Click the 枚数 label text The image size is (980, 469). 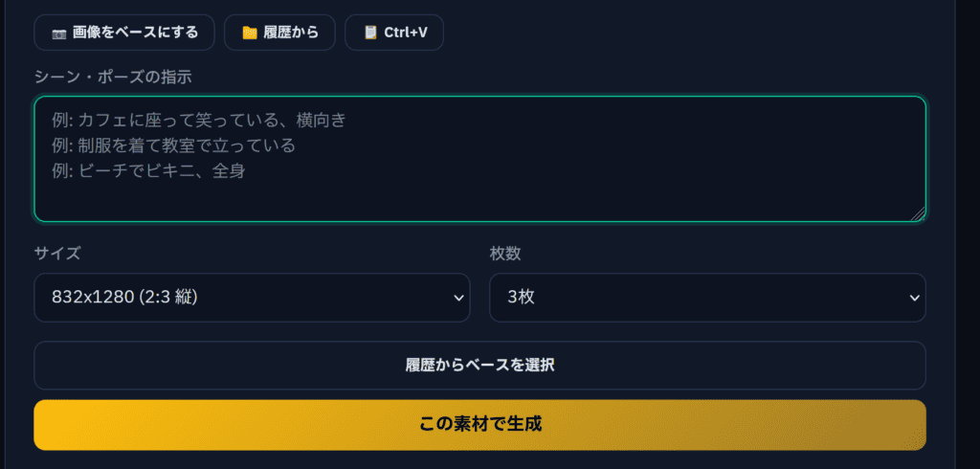505,254
